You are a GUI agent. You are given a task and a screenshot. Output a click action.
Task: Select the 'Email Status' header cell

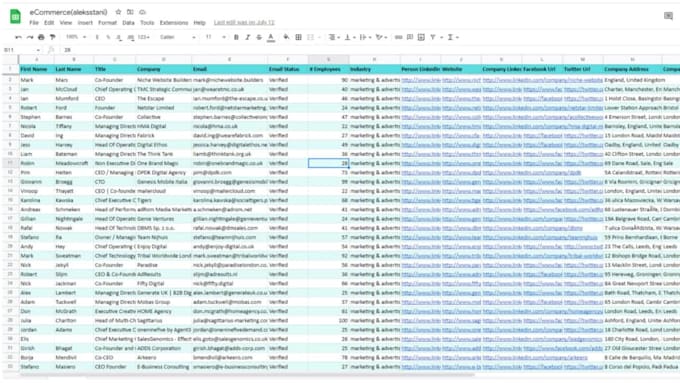tap(288, 69)
